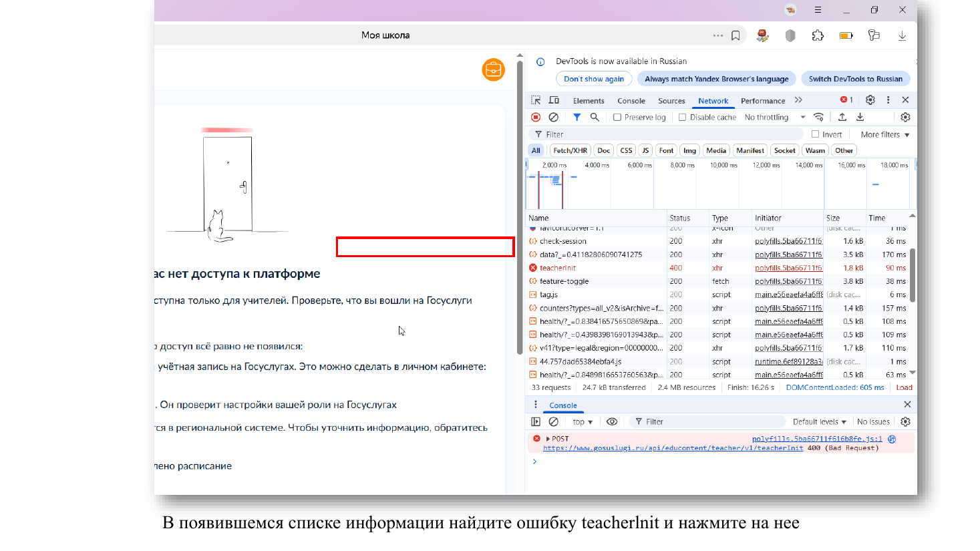The image size is (980, 551).
Task: Click Switch DevTools to Russian
Action: point(855,79)
